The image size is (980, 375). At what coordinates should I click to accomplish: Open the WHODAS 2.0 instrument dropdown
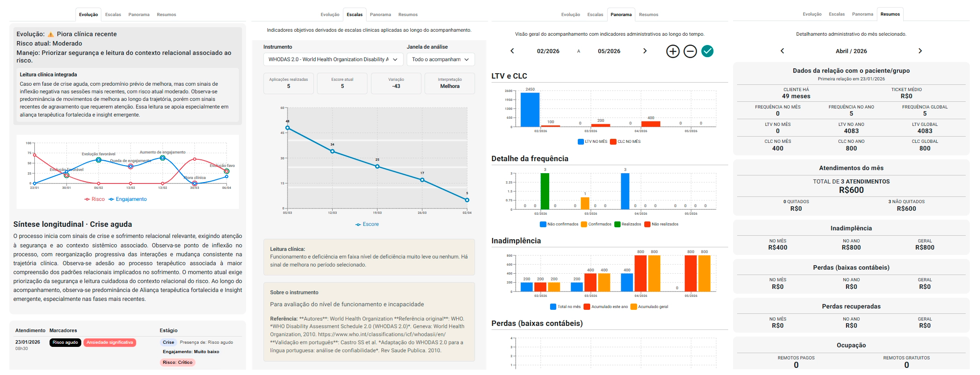pos(333,59)
